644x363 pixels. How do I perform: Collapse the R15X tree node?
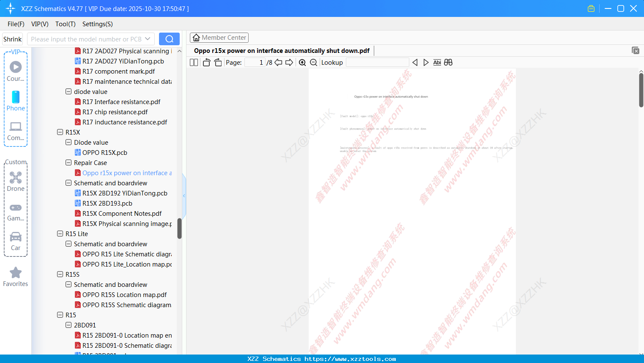tap(60, 132)
